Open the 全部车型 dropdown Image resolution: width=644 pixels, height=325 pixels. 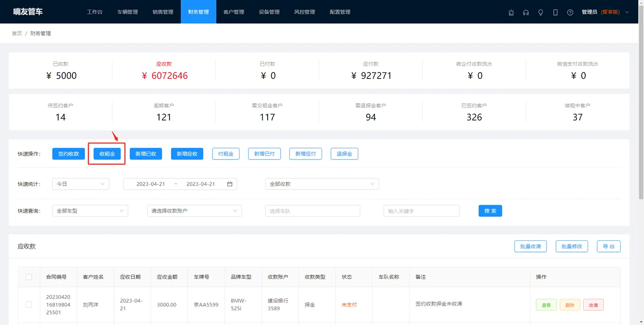(90, 211)
